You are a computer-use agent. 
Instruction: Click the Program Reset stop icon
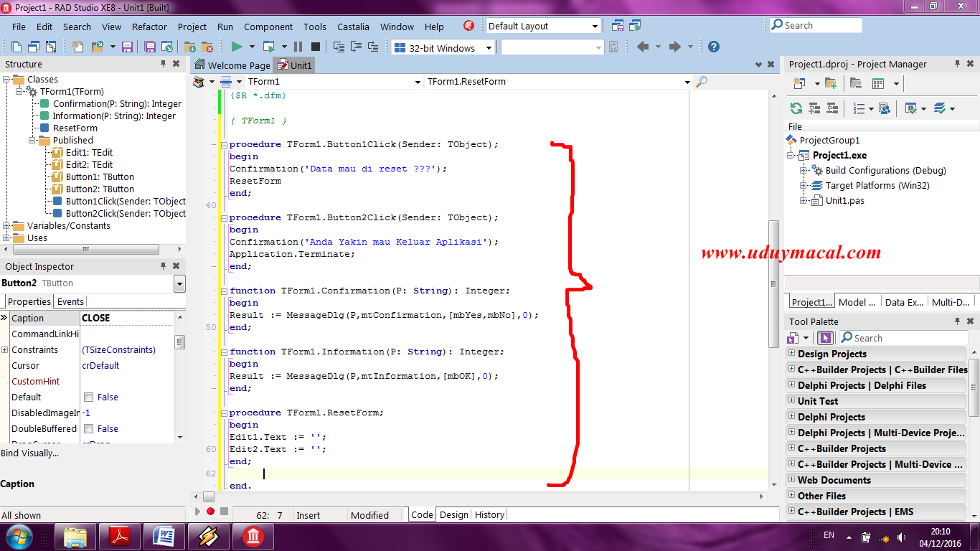[x=315, y=47]
